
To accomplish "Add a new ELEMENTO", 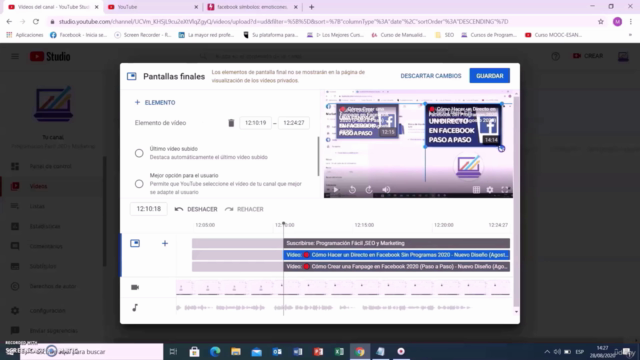I will (x=155, y=102).
